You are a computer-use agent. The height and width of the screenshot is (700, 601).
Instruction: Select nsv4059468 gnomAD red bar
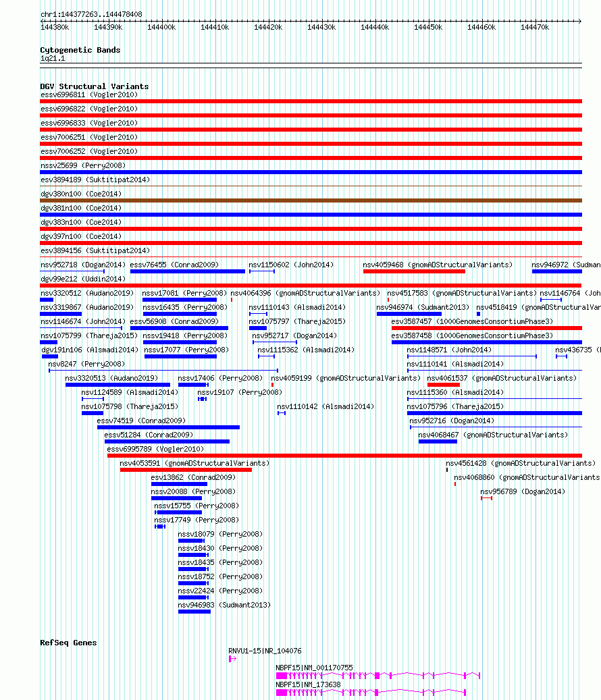pyautogui.click(x=414, y=271)
